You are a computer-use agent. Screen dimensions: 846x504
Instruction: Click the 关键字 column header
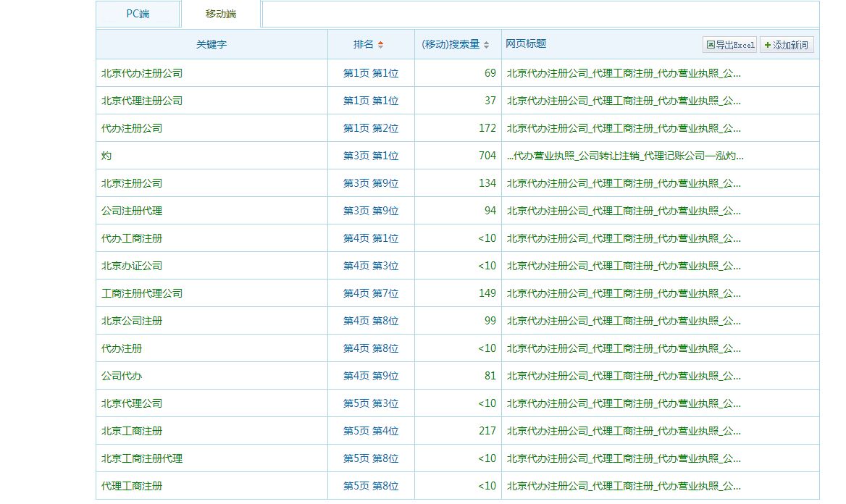(211, 44)
